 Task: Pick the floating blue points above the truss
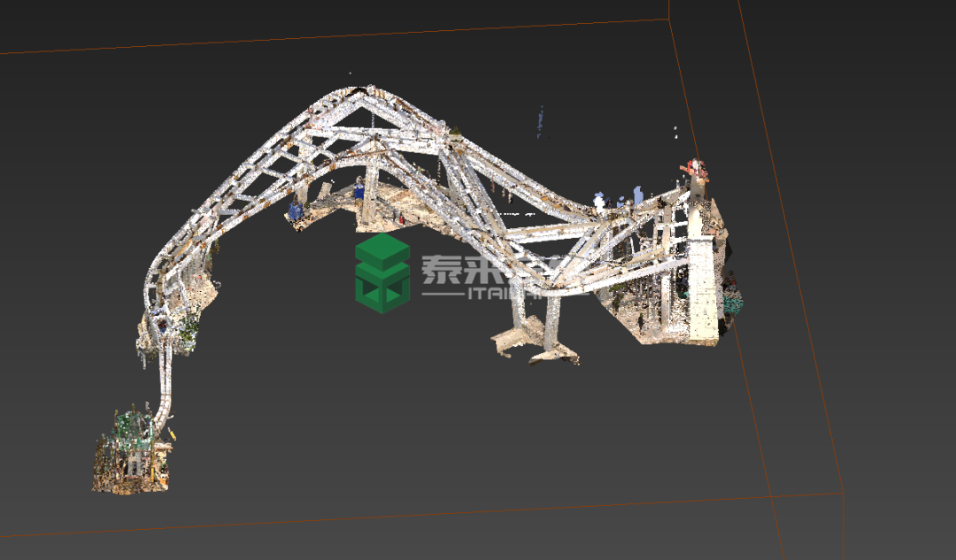point(540,120)
